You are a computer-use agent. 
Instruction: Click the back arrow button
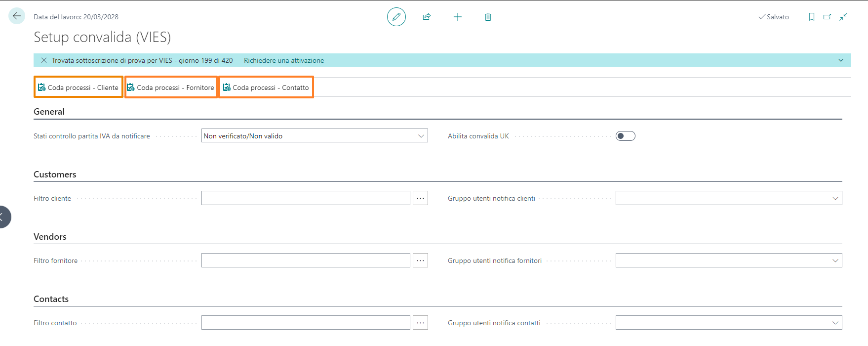click(x=17, y=16)
